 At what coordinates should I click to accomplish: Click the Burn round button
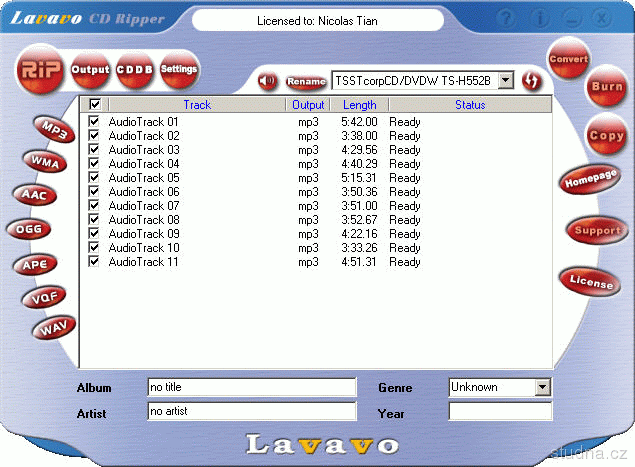tap(606, 86)
